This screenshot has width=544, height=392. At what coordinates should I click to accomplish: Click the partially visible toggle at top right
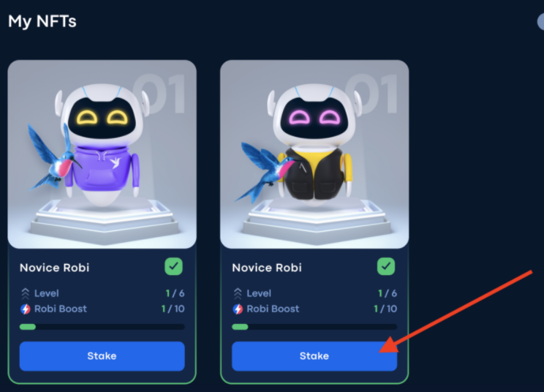(540, 22)
